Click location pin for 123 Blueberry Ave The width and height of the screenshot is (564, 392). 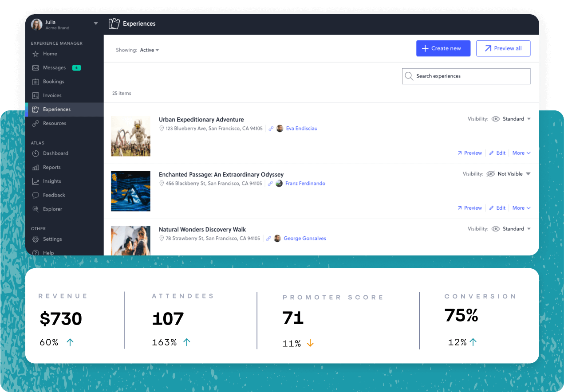[x=162, y=129]
